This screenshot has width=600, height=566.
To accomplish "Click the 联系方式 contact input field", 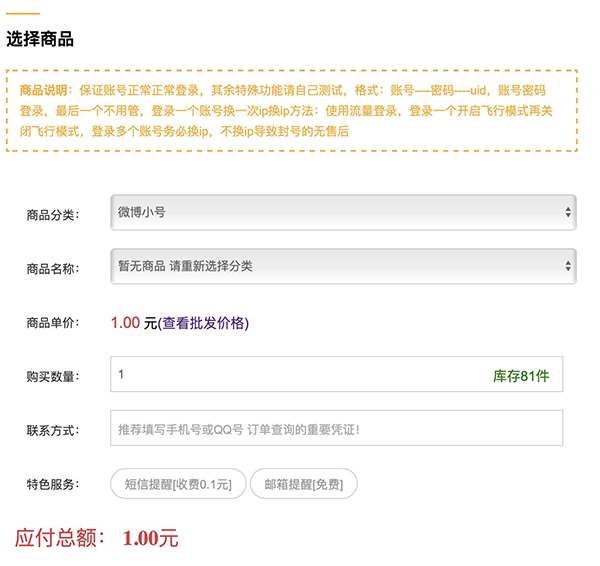I will (336, 429).
